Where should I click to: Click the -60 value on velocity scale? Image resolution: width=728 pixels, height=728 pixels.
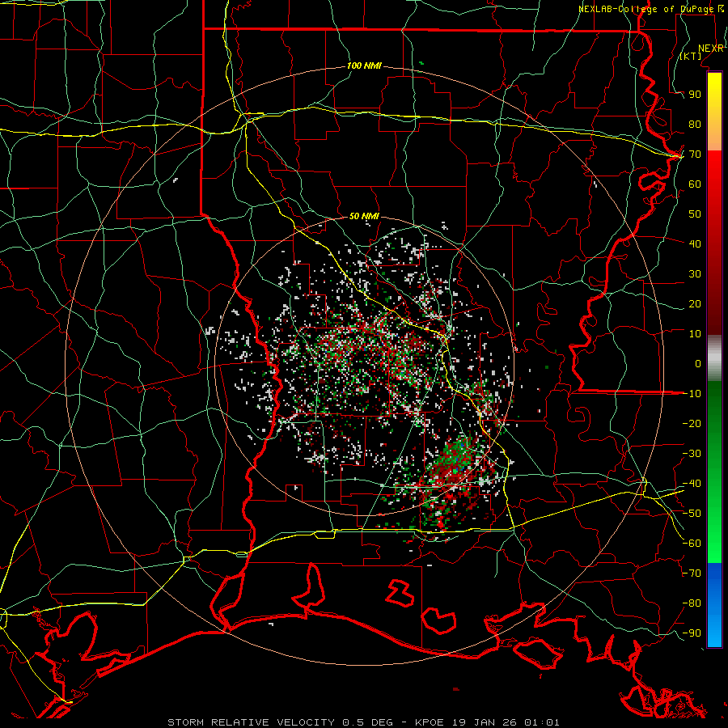click(692, 544)
